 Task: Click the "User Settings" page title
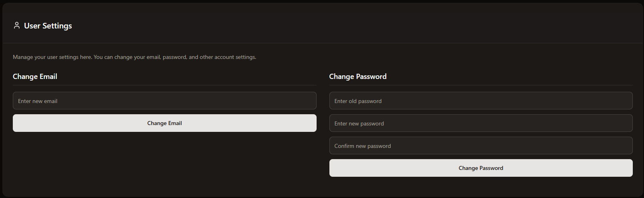[48, 26]
